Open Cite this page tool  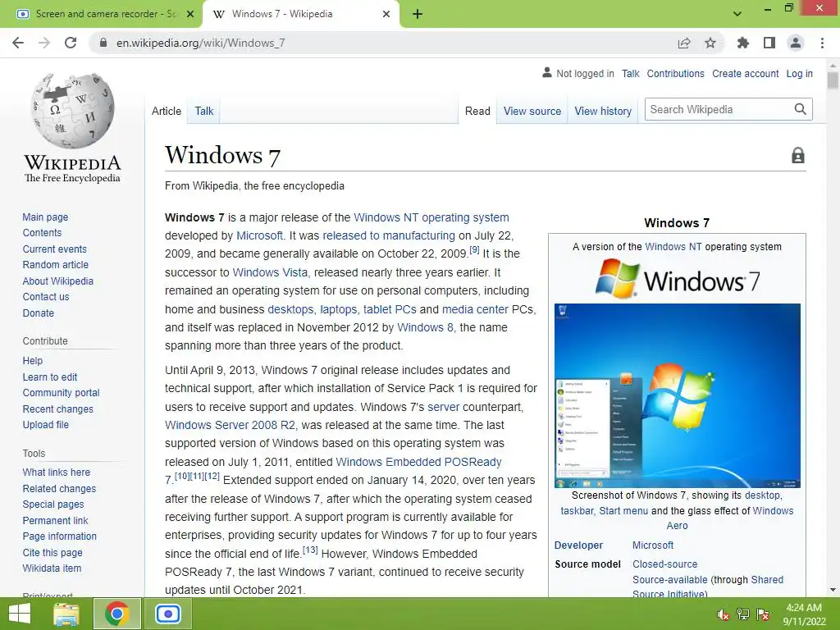point(52,552)
